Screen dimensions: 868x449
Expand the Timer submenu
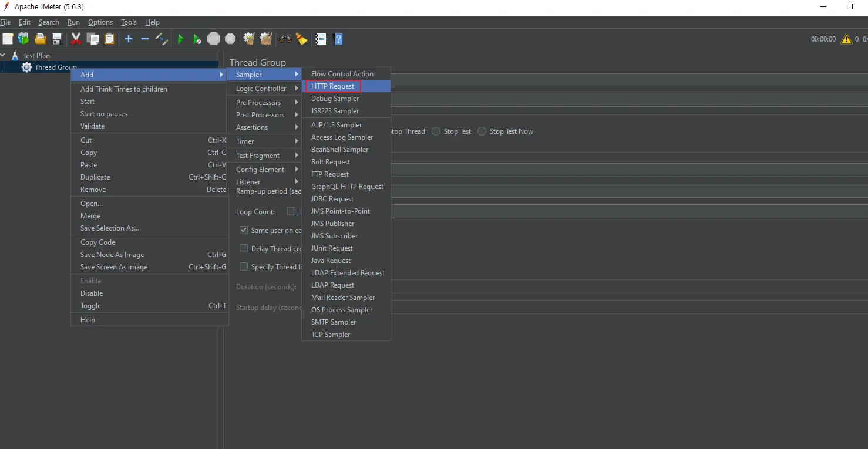[x=264, y=141]
